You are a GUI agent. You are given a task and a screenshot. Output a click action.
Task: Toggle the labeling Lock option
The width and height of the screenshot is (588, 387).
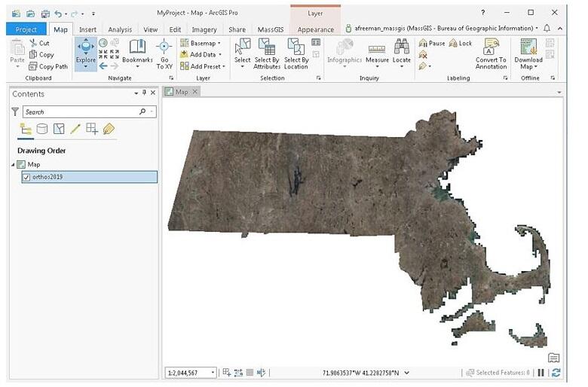[460, 44]
